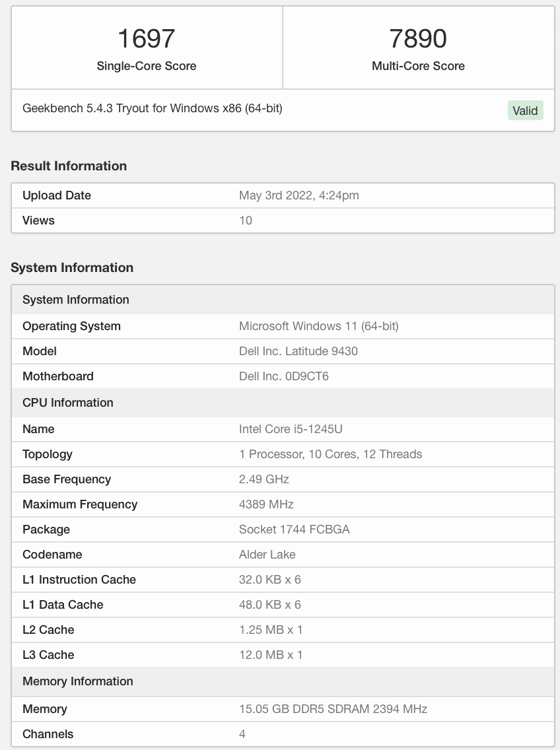
Task: Click the Upload Date label
Action: [x=57, y=195]
